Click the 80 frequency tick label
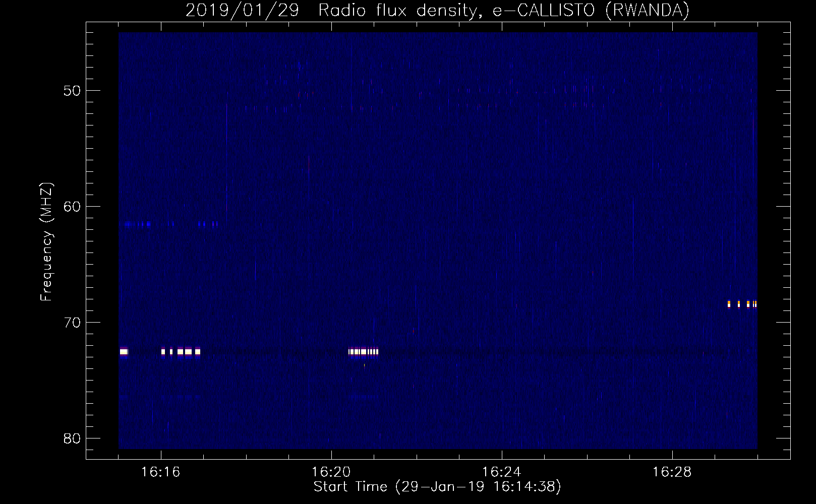 click(73, 438)
